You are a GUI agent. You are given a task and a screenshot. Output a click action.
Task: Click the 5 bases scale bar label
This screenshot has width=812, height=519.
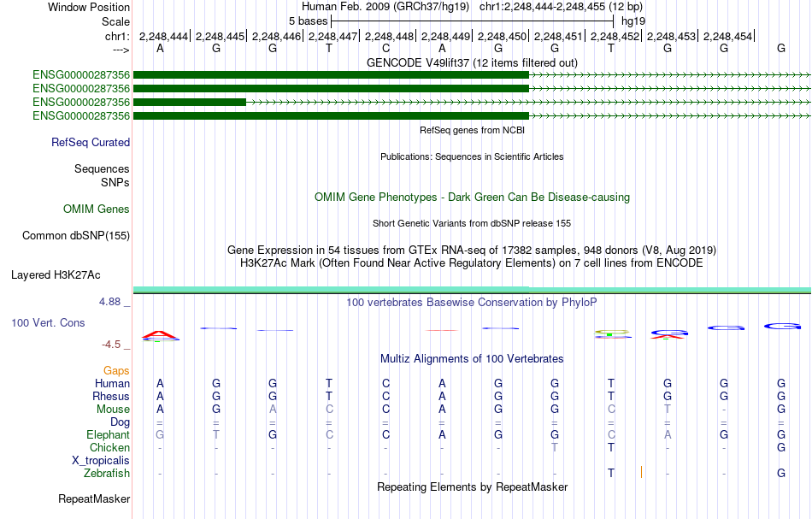click(x=308, y=21)
